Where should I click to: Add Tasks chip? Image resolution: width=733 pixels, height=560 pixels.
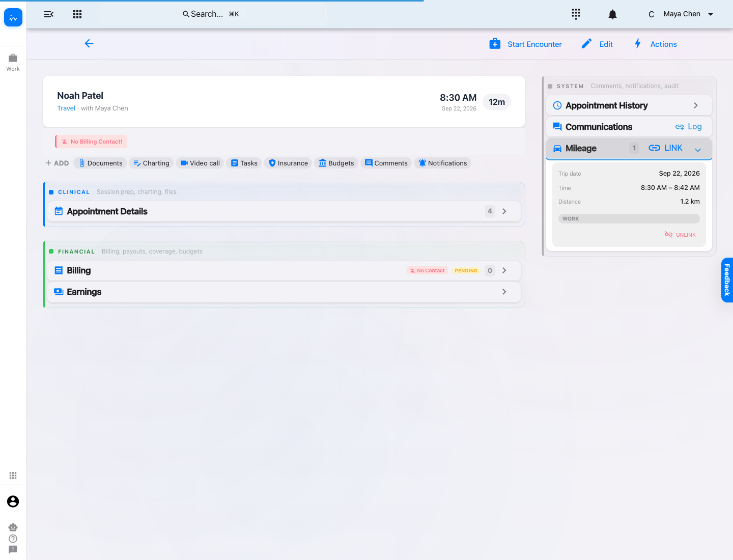tap(244, 163)
